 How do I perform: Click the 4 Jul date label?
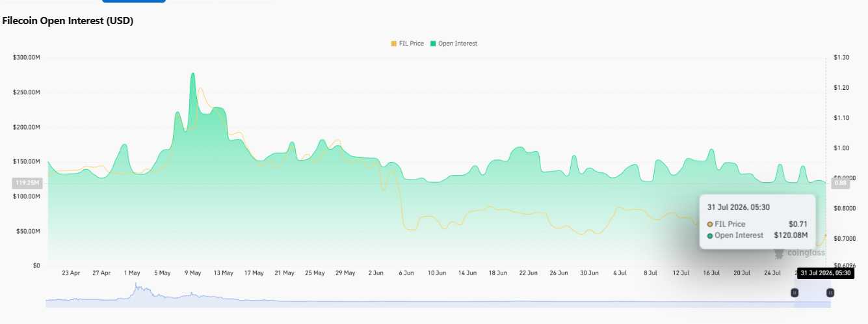(620, 274)
